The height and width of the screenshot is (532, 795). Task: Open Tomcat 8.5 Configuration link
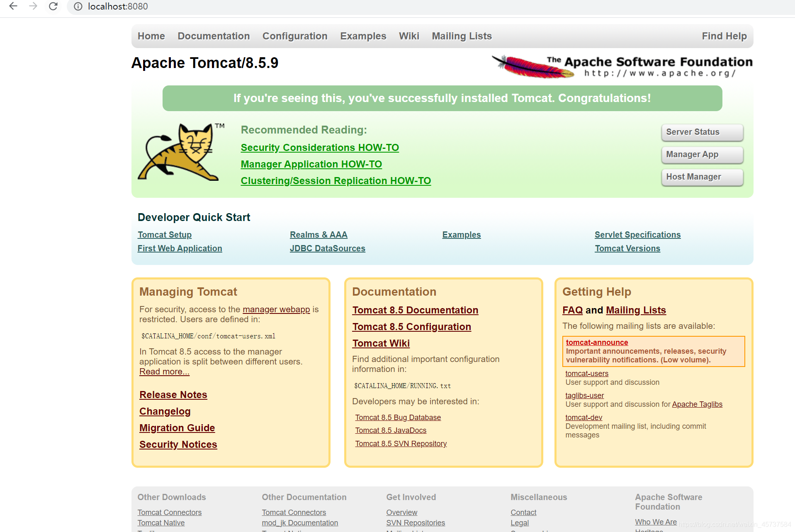(x=412, y=327)
